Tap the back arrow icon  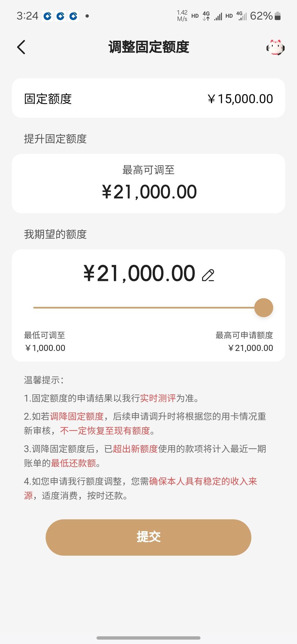pos(21,47)
